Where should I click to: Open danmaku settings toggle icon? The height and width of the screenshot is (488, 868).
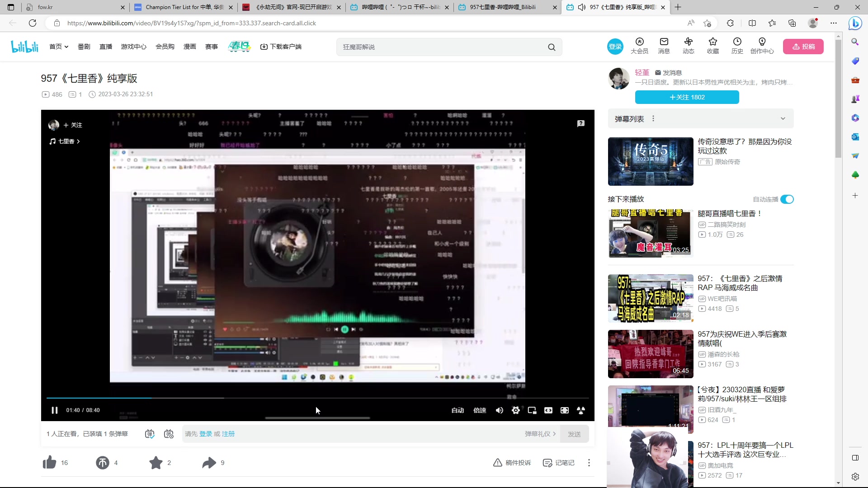pyautogui.click(x=169, y=434)
